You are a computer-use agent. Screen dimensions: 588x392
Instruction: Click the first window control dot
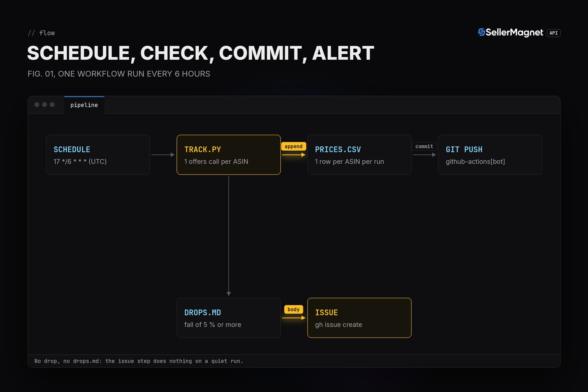point(37,105)
